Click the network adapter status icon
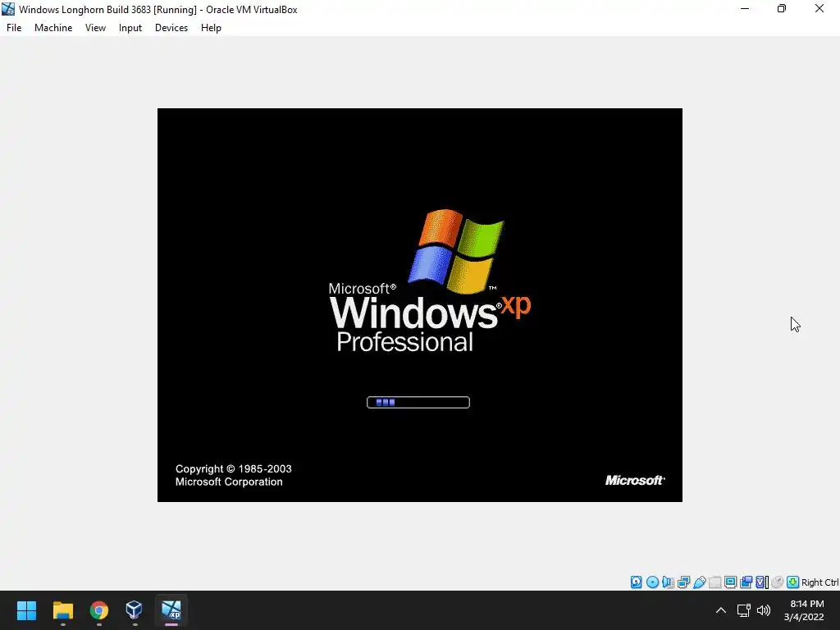Screen dimensions: 840x630 click(683, 582)
